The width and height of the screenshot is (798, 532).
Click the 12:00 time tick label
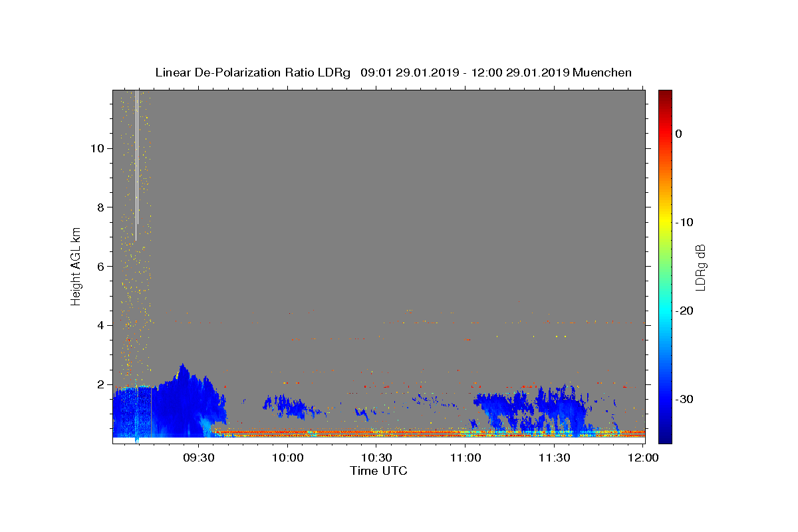[x=643, y=458]
